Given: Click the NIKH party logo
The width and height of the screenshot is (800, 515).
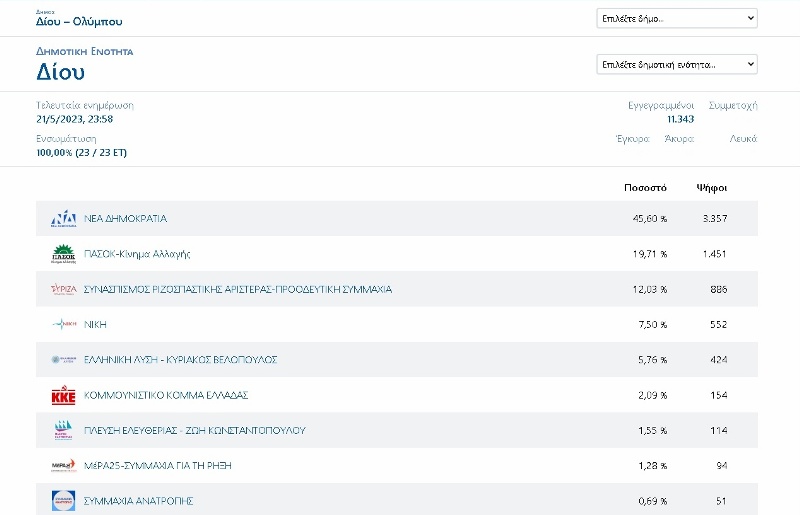Looking at the screenshot, I should 64,324.
